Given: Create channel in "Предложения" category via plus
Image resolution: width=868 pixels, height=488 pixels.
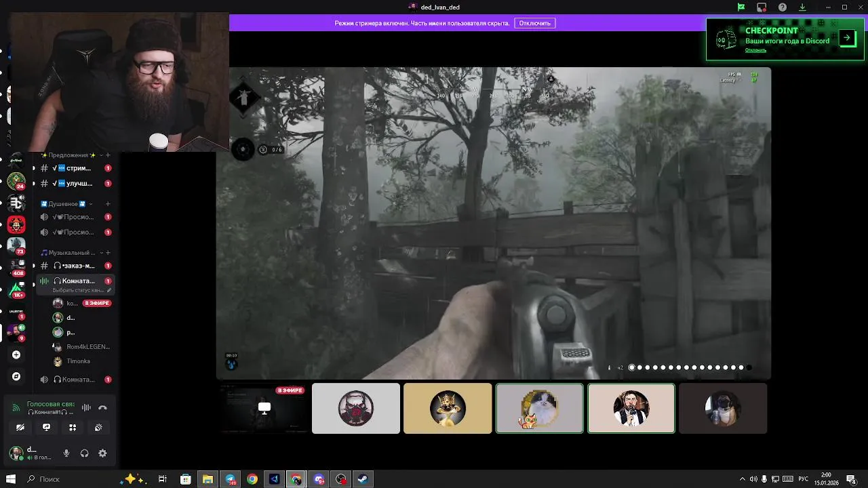Looking at the screenshot, I should (108, 155).
